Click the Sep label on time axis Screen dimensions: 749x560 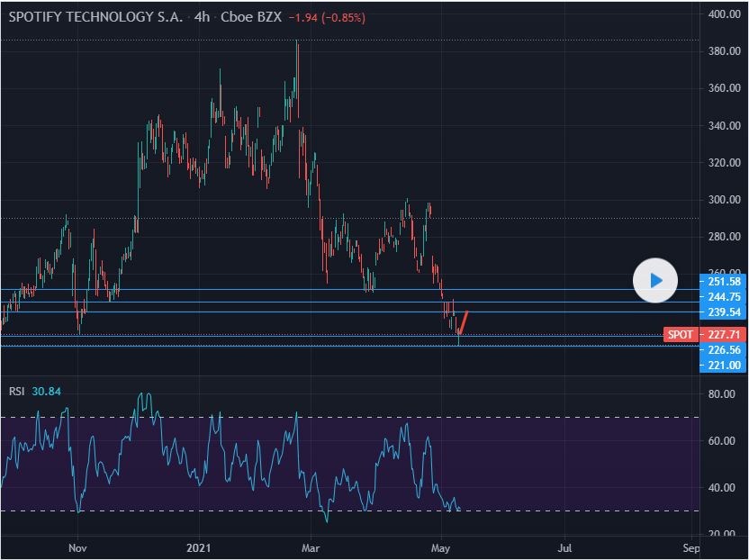(x=690, y=547)
